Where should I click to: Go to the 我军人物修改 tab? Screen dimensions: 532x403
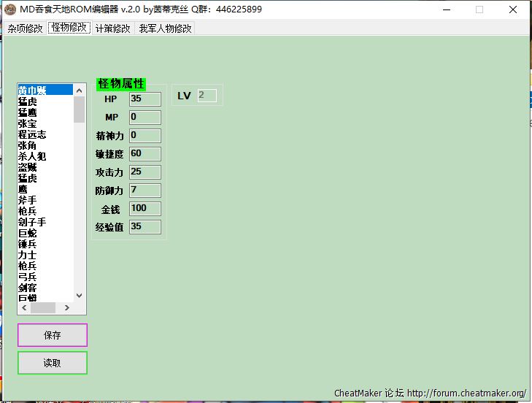point(166,28)
